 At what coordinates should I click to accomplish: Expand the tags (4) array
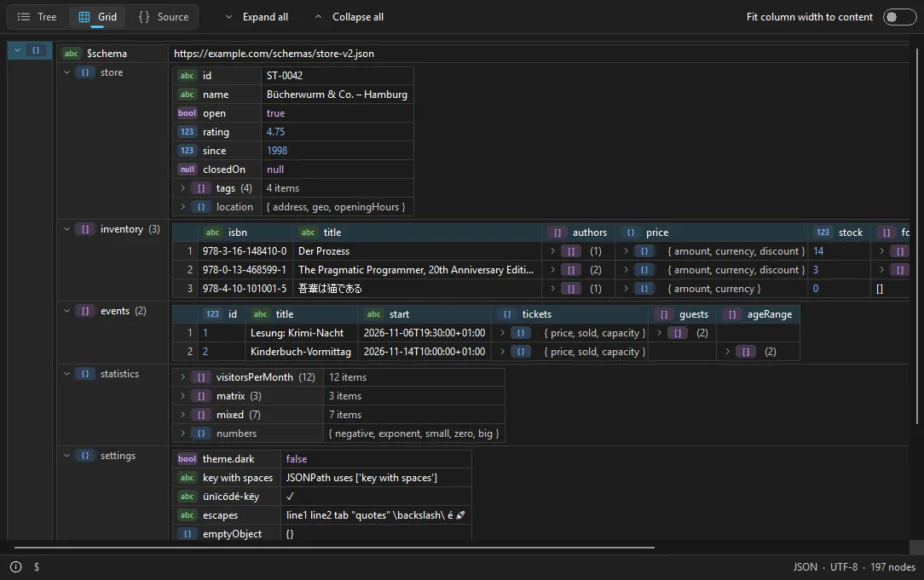pyautogui.click(x=182, y=188)
